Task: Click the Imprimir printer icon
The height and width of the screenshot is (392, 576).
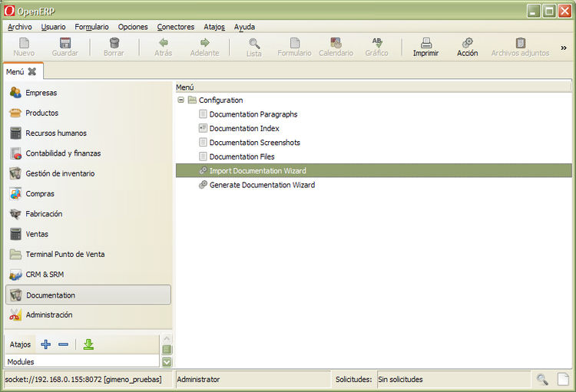Action: tap(425, 43)
